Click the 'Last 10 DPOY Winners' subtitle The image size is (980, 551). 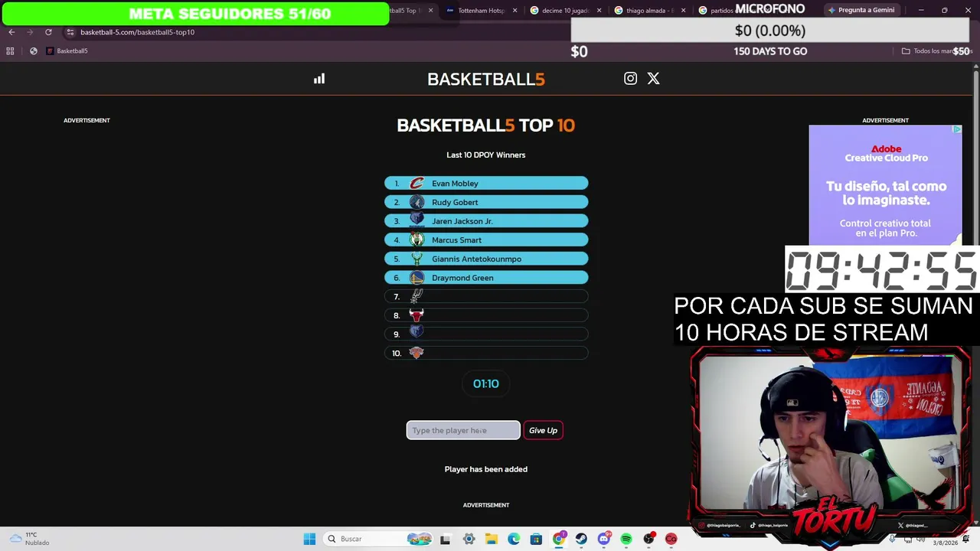pos(486,155)
